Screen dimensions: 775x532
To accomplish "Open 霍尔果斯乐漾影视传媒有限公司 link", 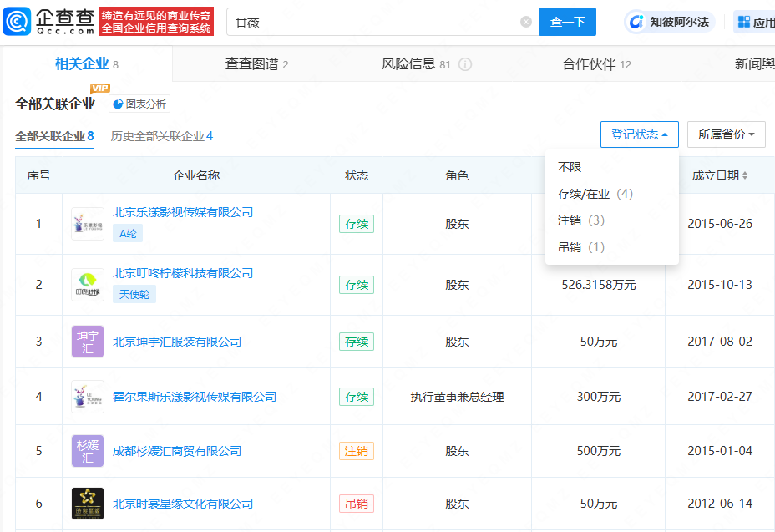I will tap(195, 397).
